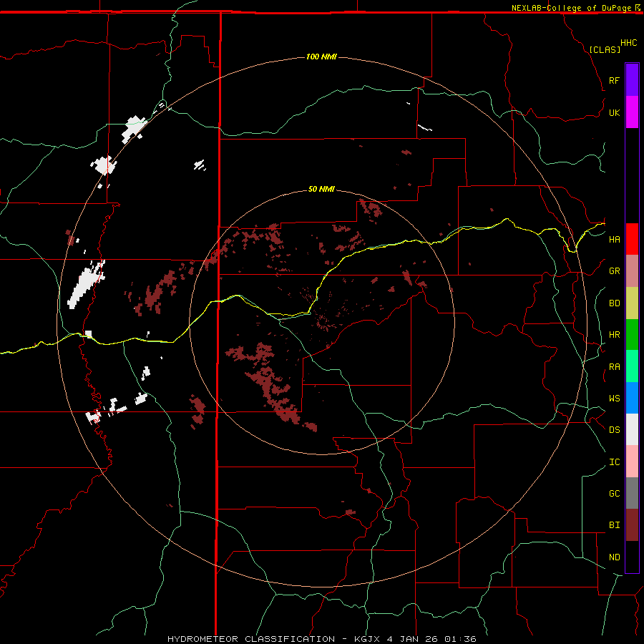Select the IC pink legend swatch
Screen dimensions: 644x644
click(x=632, y=462)
